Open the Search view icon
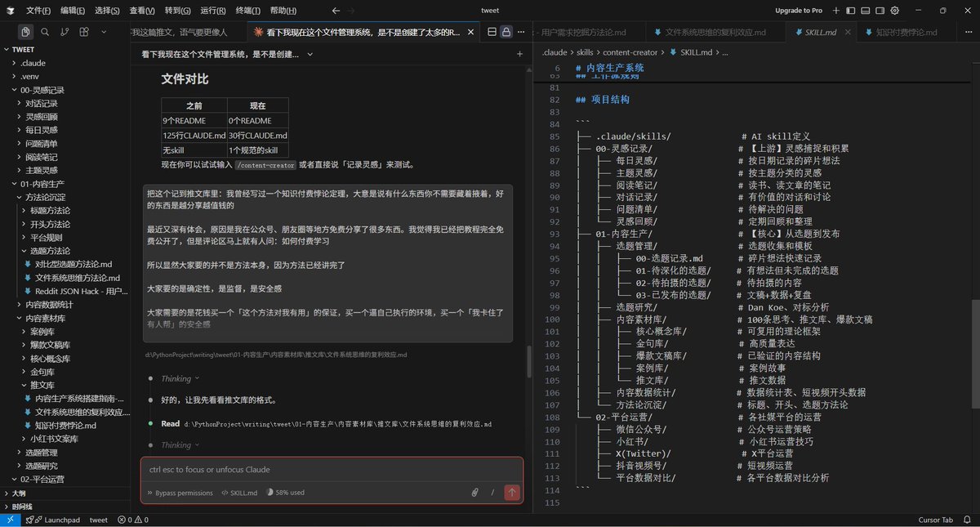Viewport: 980px width, 527px height. (45, 32)
